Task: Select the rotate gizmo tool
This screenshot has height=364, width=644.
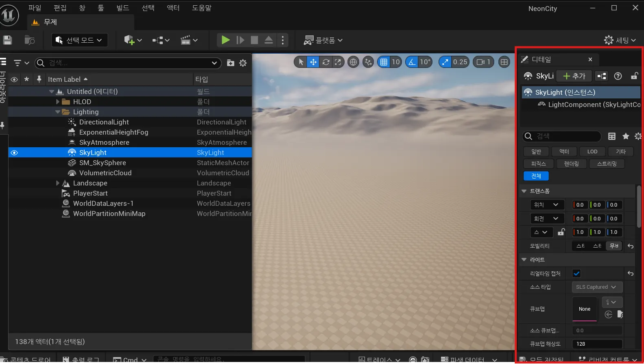Action: 326,62
